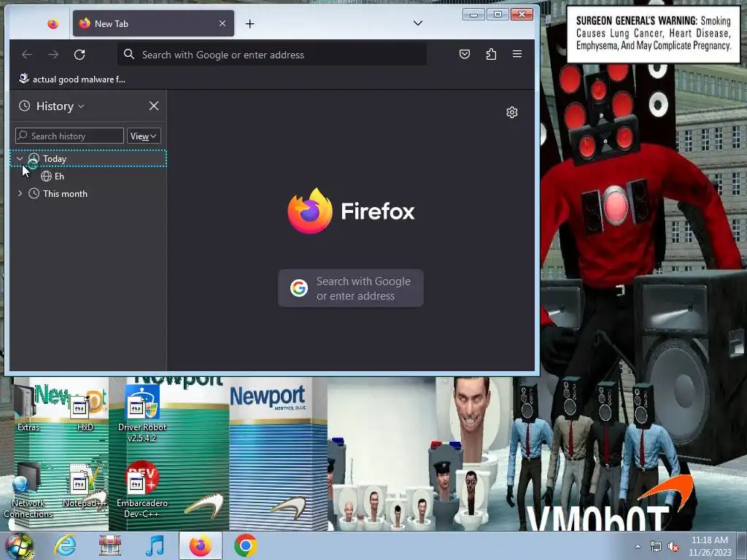
Task: Open the DriverRobot v2.5.4.2 shortcut
Action: [142, 413]
